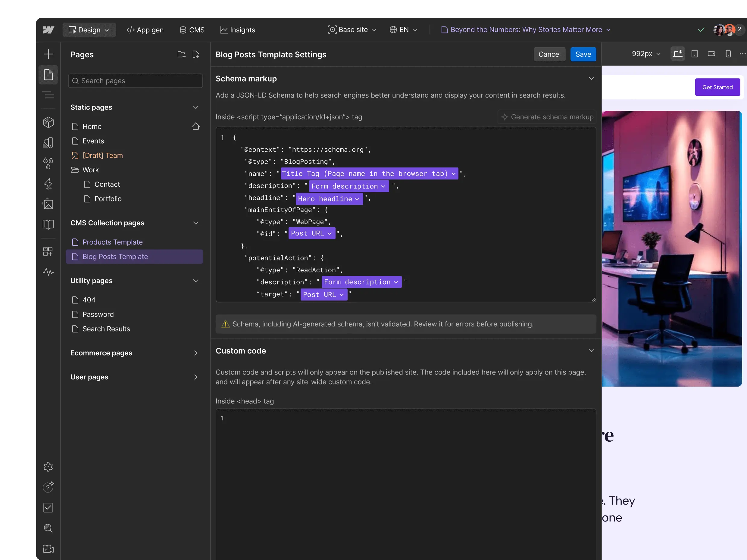This screenshot has height=560, width=747.
Task: Open the Add elements panel plus icon
Action: [x=48, y=54]
